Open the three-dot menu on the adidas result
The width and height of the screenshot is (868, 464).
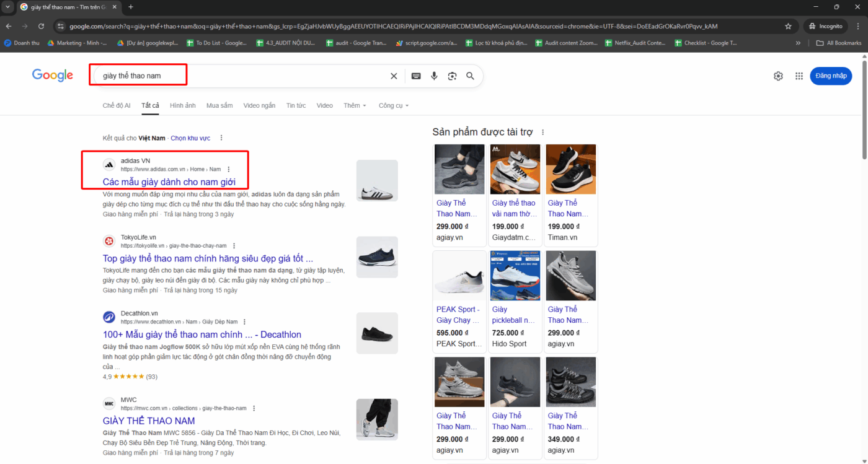(228, 169)
